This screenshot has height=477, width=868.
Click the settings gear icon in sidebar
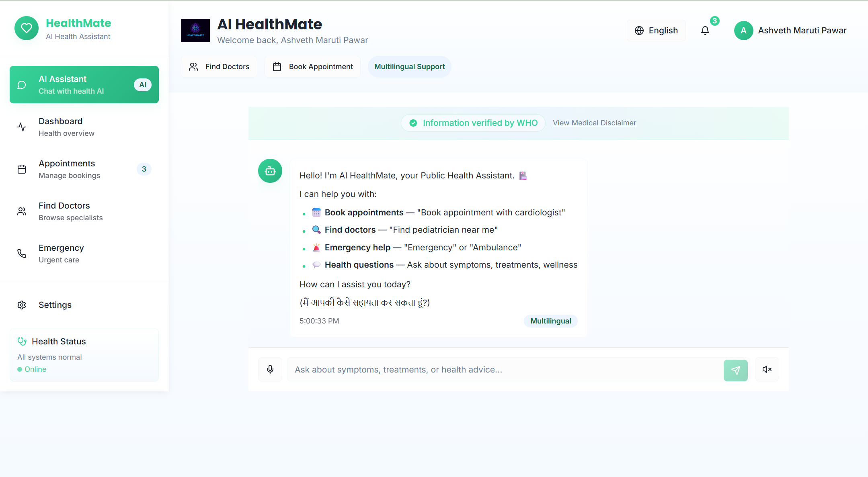tap(22, 305)
